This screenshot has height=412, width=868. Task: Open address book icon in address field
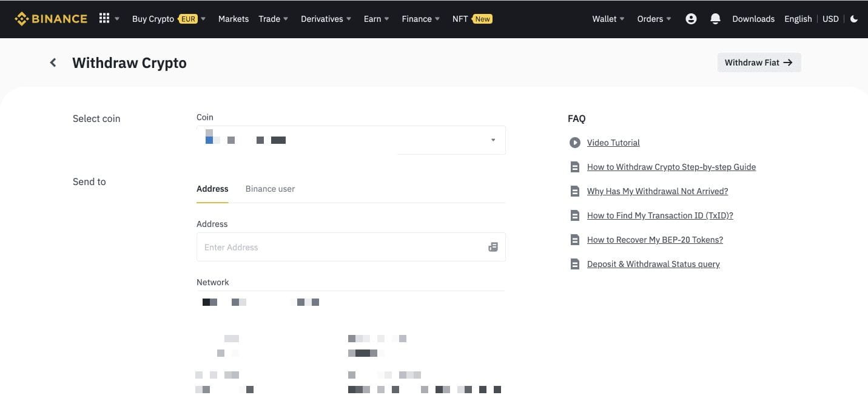point(493,247)
